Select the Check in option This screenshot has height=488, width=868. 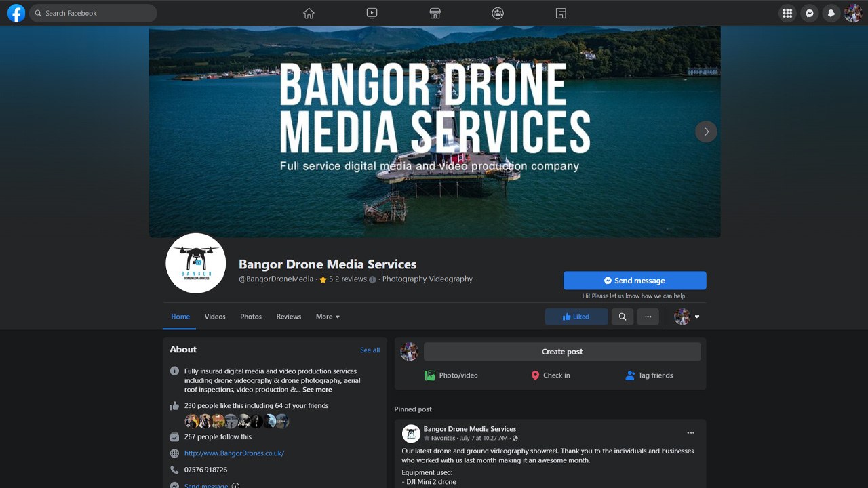click(550, 375)
